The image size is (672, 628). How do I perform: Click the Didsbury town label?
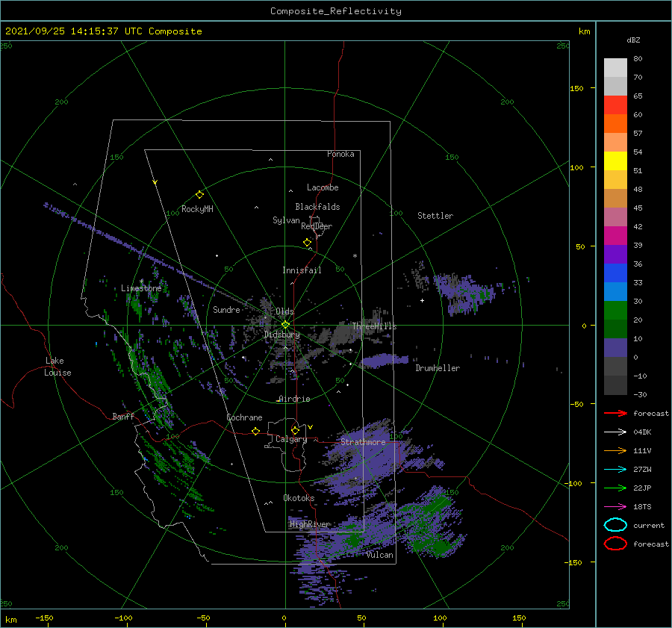tap(282, 335)
